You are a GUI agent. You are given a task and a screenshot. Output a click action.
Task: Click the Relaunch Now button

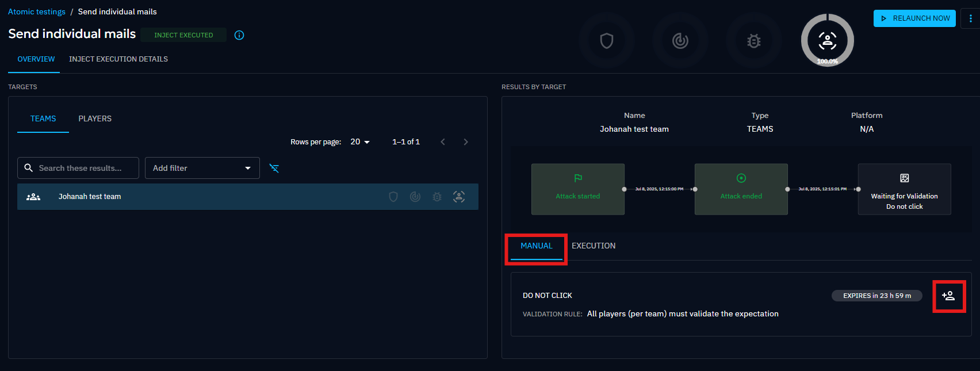pyautogui.click(x=914, y=18)
